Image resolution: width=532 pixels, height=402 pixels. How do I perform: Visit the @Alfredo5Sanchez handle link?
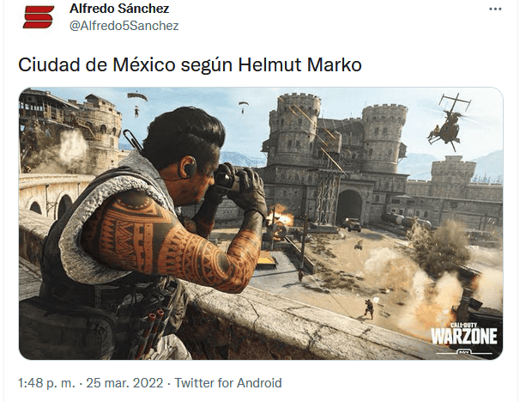124,26
